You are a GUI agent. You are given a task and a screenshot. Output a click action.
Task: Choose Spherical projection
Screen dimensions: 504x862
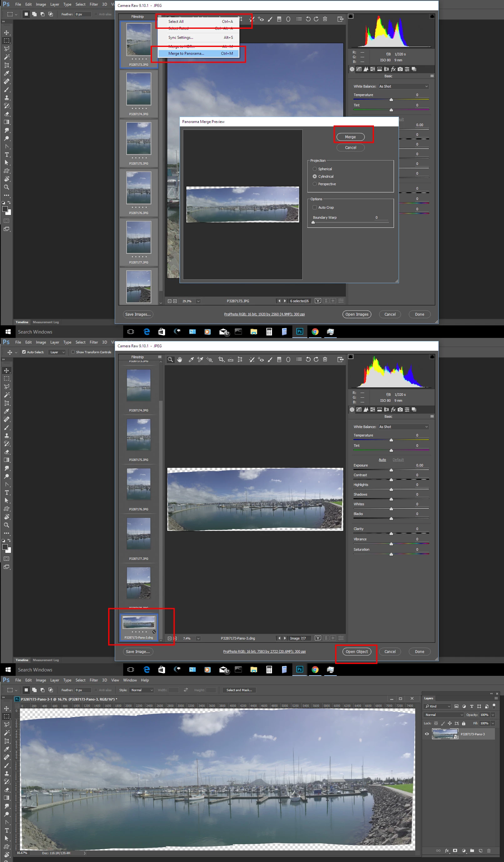click(x=315, y=169)
